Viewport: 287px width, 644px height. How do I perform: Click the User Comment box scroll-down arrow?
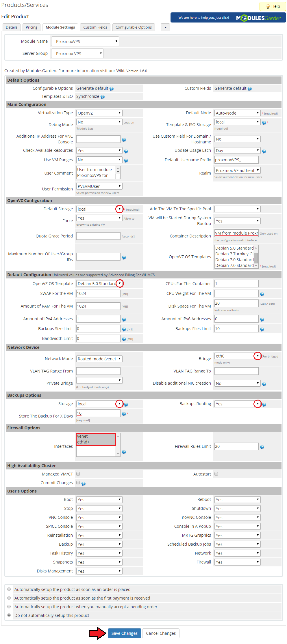pyautogui.click(x=118, y=172)
